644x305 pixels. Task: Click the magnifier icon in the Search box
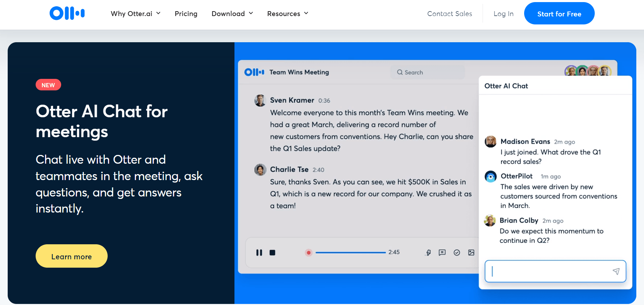click(x=400, y=72)
